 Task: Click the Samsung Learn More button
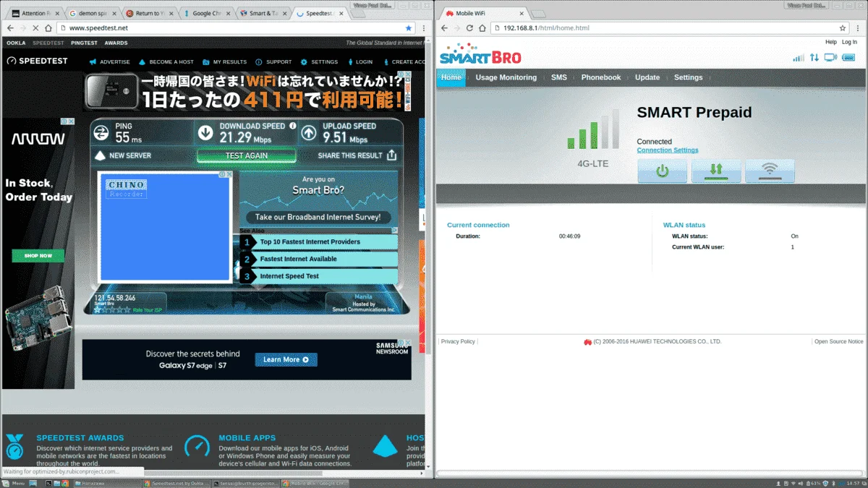click(286, 359)
